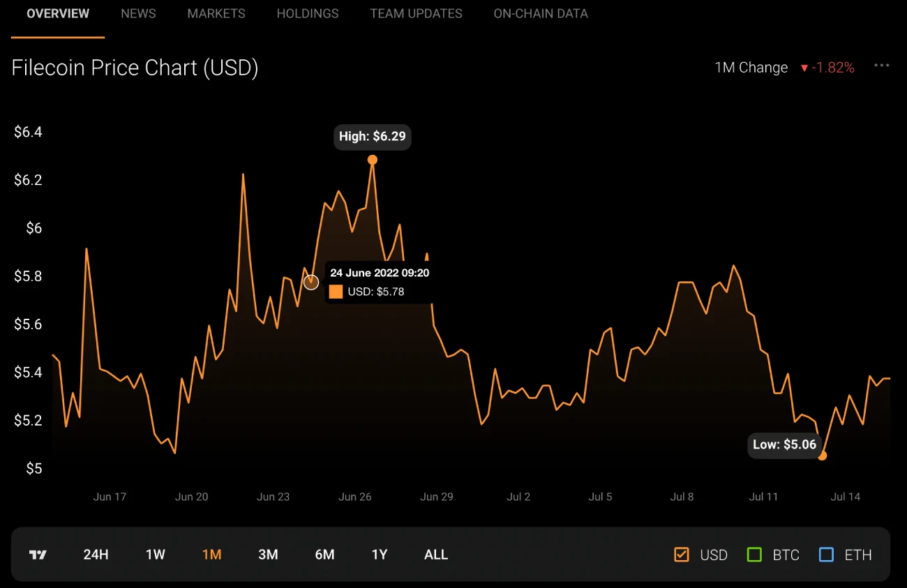The width and height of the screenshot is (907, 588).
Task: Select the 1M time range
Action: pos(211,555)
